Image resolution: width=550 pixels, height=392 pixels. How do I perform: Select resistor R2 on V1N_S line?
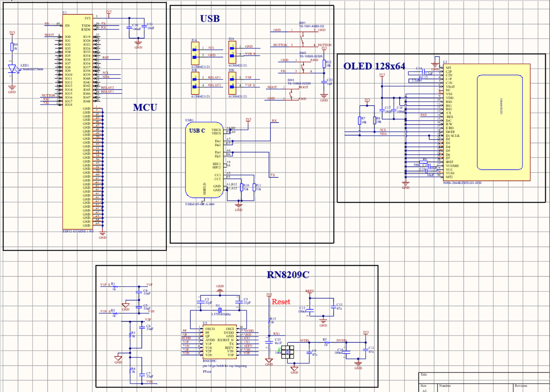(115, 313)
